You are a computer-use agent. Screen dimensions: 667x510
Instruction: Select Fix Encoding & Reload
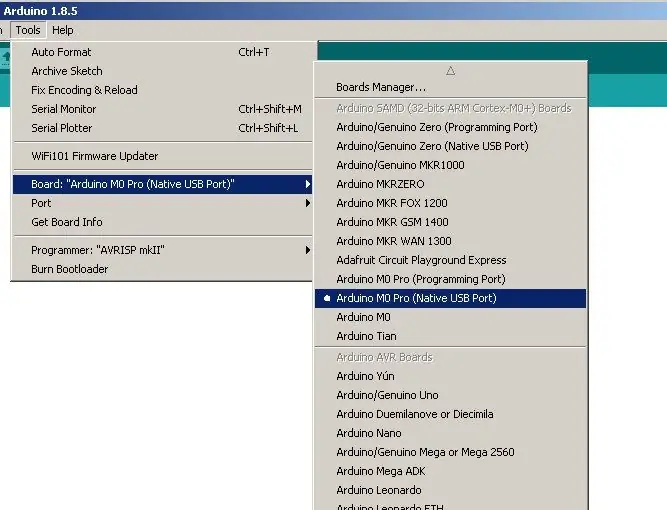point(162,90)
